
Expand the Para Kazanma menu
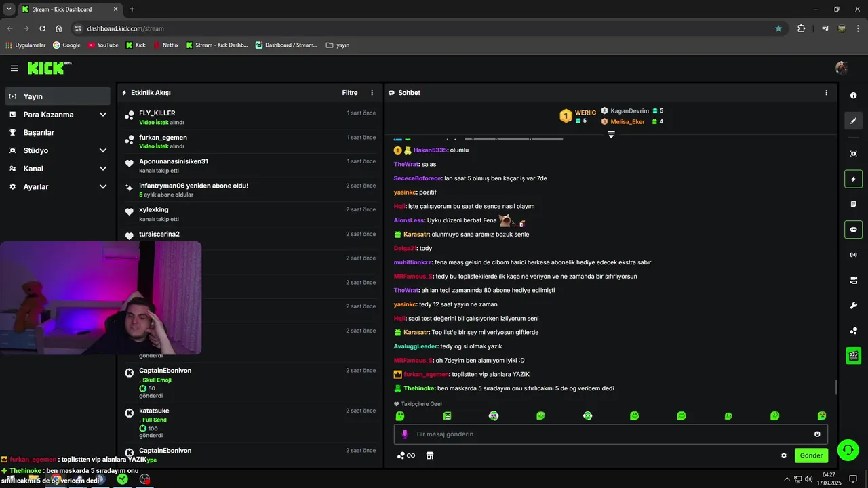(58, 115)
